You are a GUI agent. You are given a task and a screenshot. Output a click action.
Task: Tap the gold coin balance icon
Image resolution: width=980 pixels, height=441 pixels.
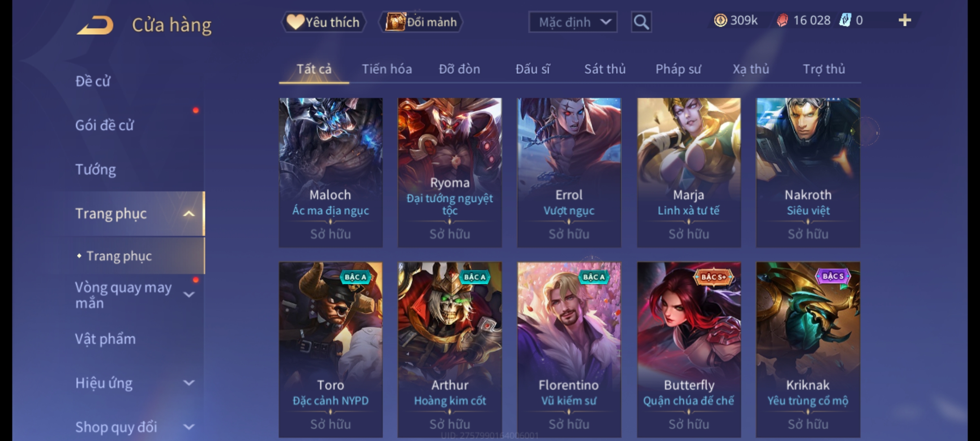[x=720, y=20]
